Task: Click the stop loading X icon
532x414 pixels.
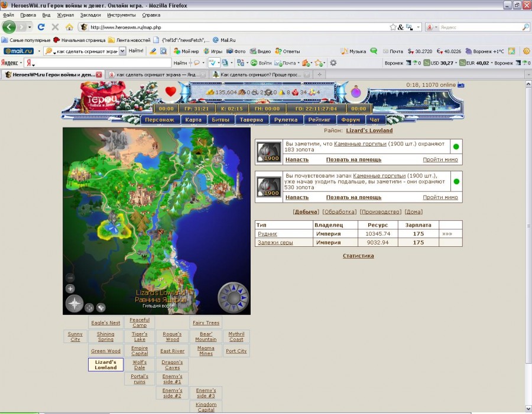Action: [56, 27]
